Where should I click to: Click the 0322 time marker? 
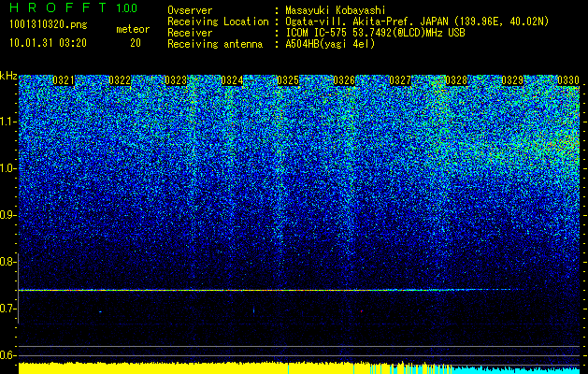tap(120, 80)
